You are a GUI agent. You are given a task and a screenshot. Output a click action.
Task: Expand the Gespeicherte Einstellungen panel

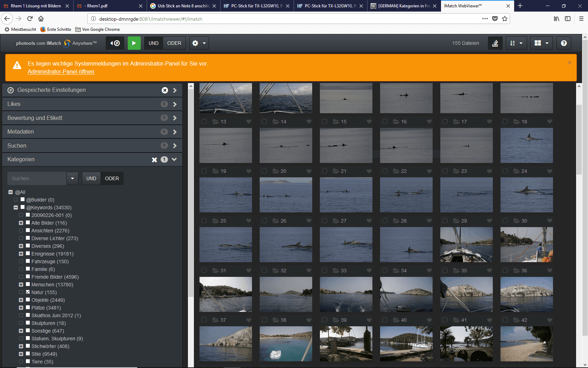click(175, 90)
